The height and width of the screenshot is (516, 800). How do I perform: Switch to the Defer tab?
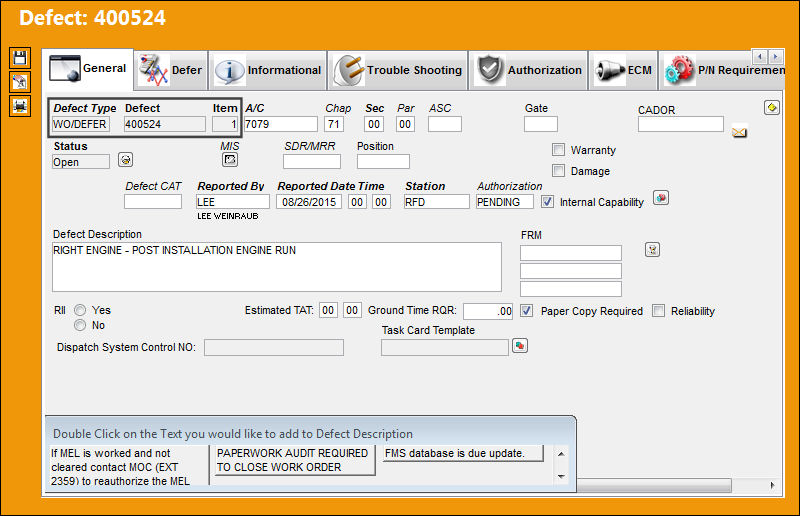click(x=171, y=70)
